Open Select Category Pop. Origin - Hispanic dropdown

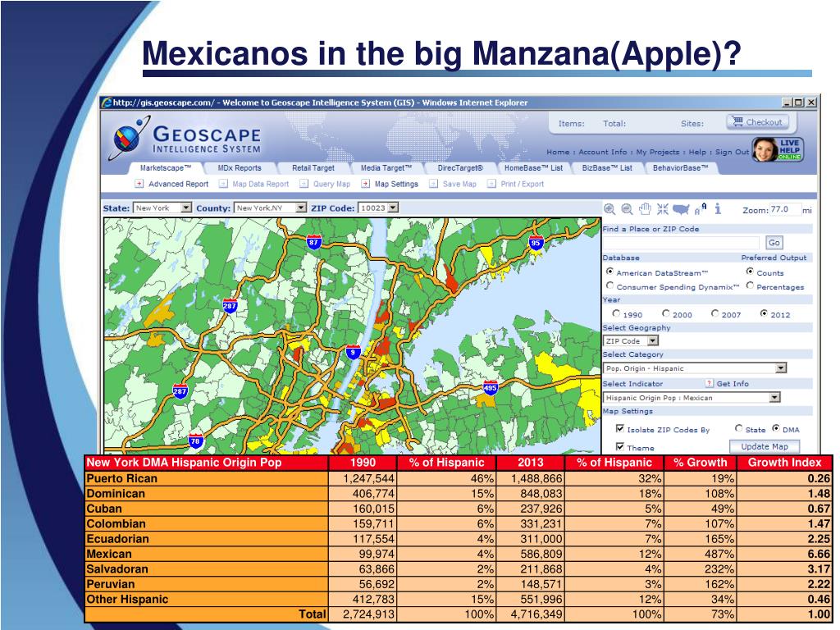(695, 368)
